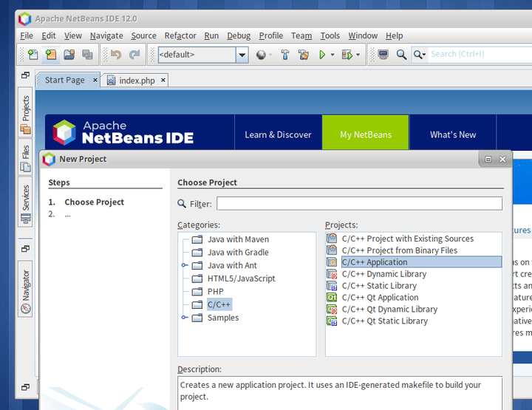Expand the Samples category

(x=184, y=318)
